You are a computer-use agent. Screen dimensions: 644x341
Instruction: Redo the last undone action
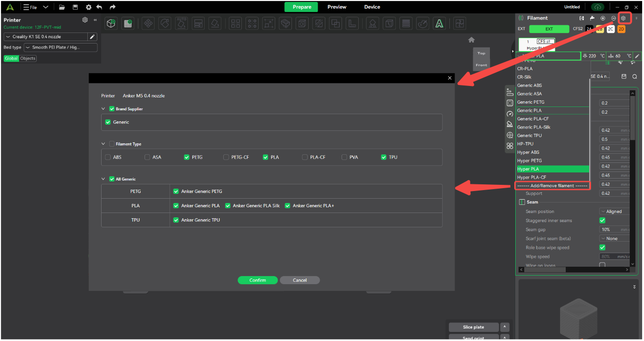(113, 7)
